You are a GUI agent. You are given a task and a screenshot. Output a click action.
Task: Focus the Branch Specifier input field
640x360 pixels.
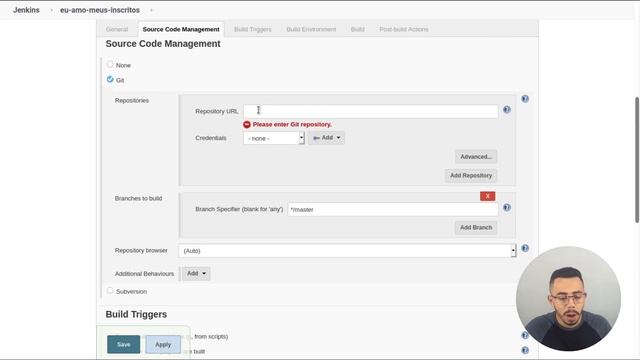393,209
